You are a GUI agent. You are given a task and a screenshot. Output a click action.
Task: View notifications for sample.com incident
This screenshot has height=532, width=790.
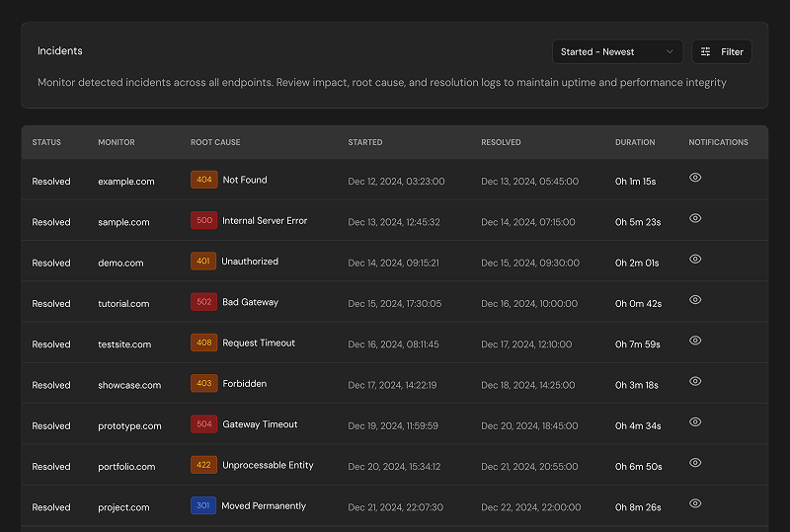pyautogui.click(x=695, y=218)
